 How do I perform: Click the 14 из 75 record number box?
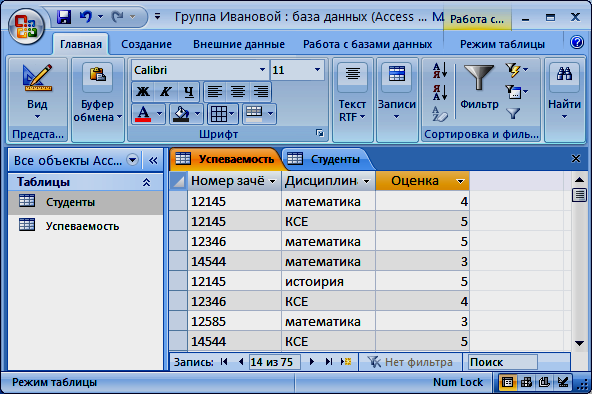pos(274,362)
